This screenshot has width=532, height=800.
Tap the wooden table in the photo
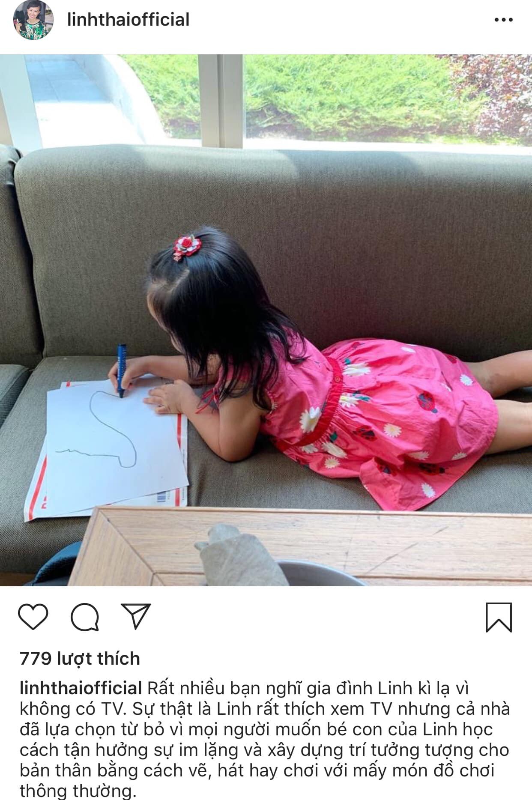click(x=300, y=546)
